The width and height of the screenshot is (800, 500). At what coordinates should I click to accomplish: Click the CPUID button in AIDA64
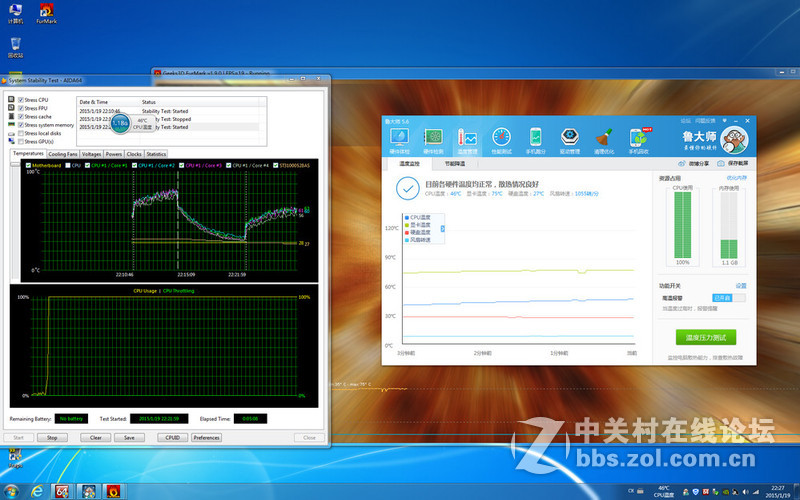[172, 438]
